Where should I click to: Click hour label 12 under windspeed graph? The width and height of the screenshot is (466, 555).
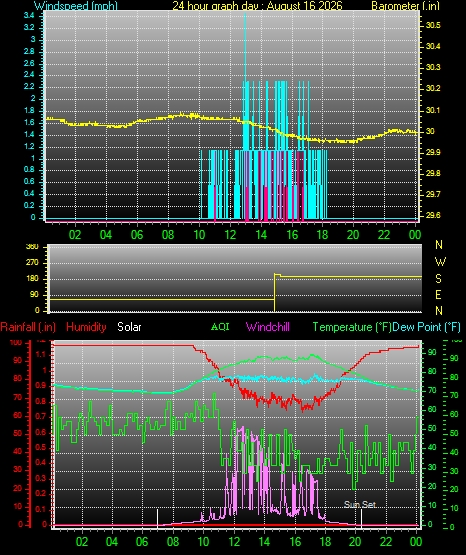coord(230,235)
